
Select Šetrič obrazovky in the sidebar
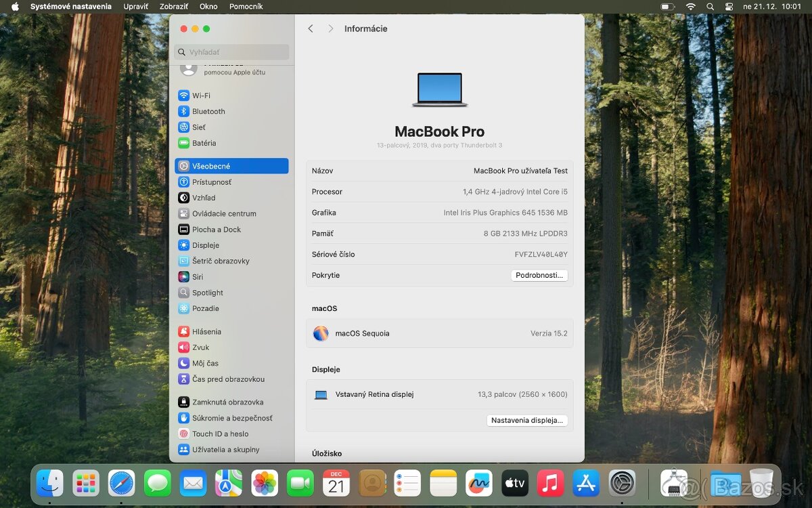click(221, 261)
